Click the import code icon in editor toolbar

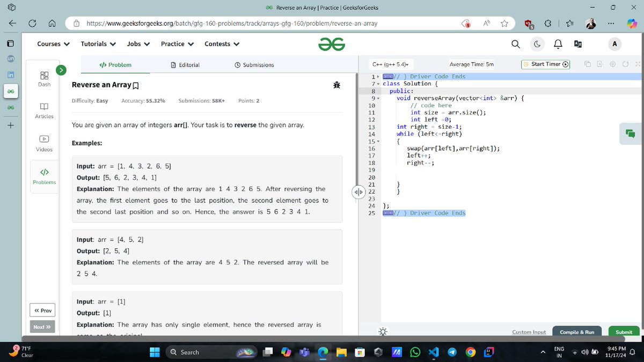tap(601, 64)
